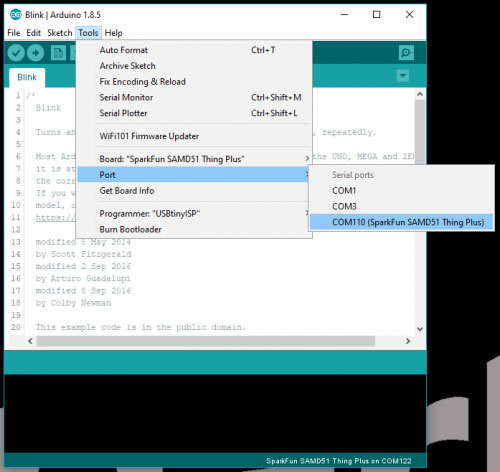Expand the Programmer submenu arrow
500x472 pixels.
[x=307, y=213]
